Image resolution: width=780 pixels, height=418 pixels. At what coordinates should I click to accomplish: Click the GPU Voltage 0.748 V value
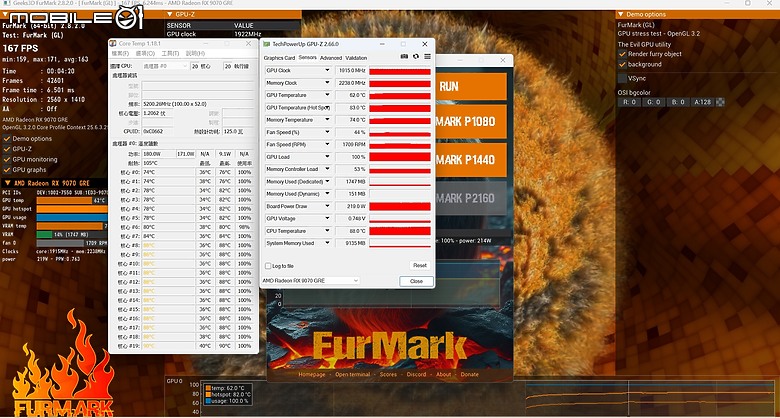click(351, 219)
